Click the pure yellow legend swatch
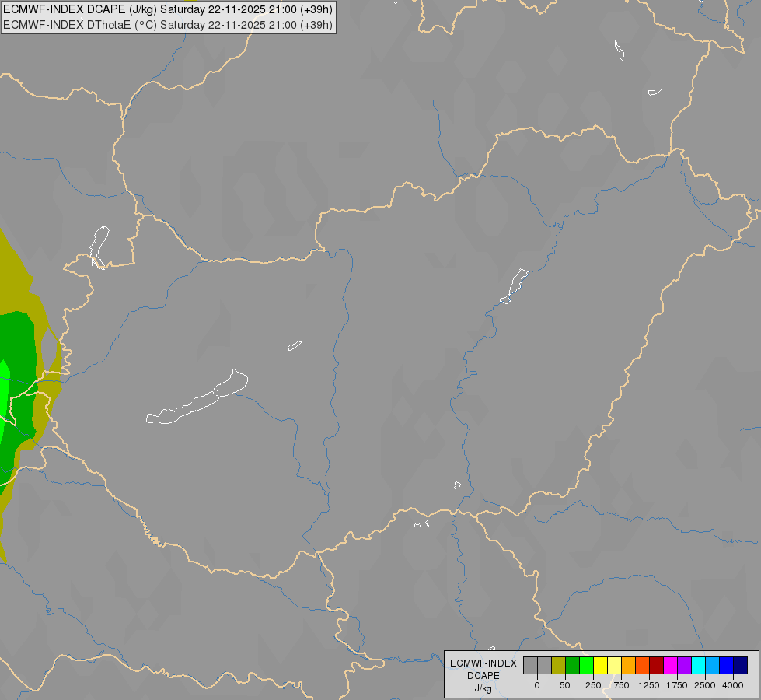 coord(601,666)
